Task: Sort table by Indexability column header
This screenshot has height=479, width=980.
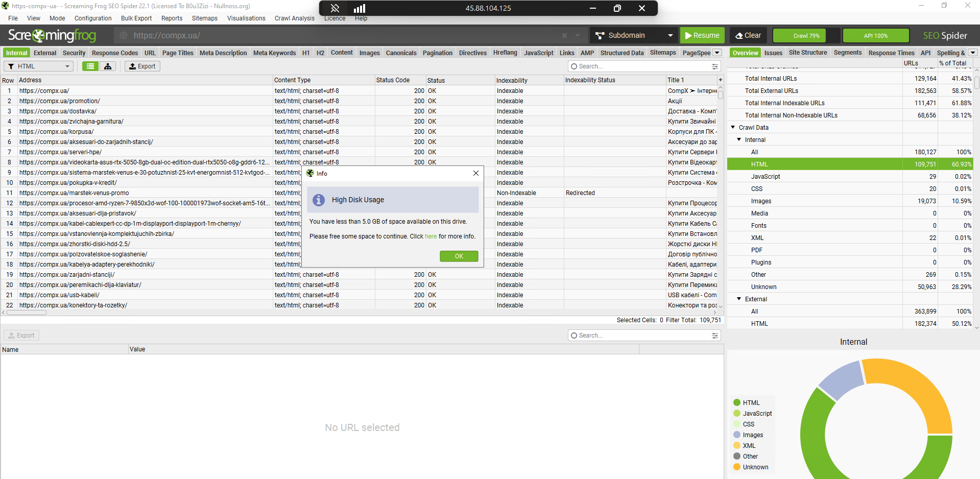Action: coord(530,80)
